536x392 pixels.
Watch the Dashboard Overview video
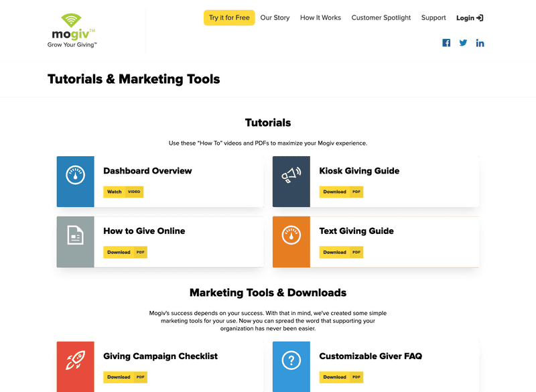123,192
